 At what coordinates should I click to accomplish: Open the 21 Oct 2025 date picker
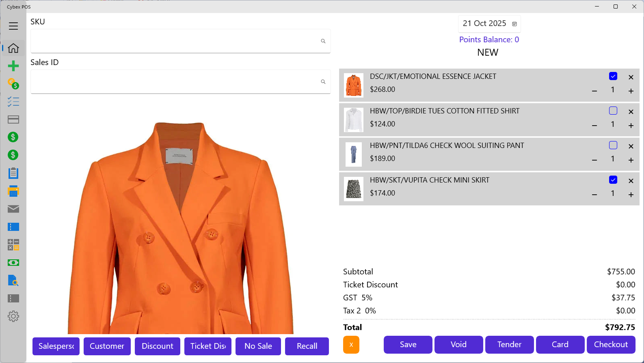(489, 24)
